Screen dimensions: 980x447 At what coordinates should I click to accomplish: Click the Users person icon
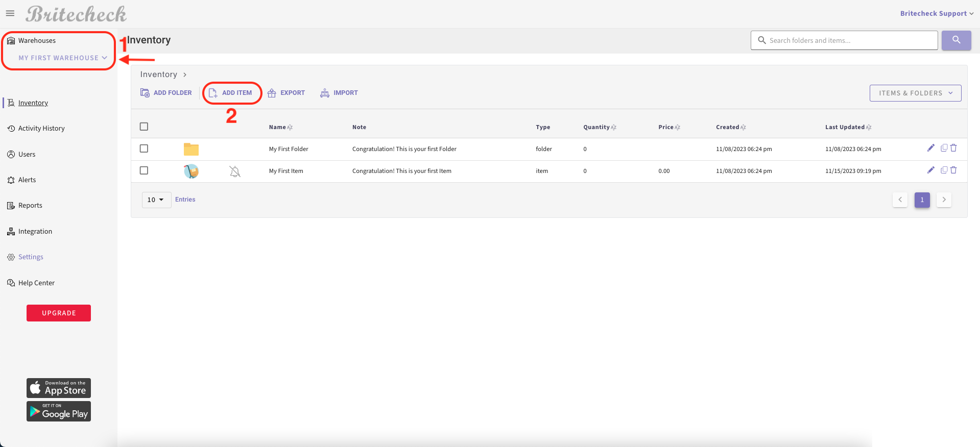pos(11,155)
